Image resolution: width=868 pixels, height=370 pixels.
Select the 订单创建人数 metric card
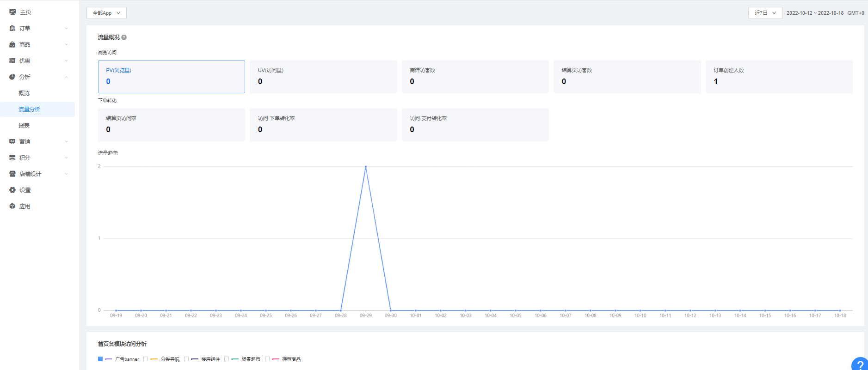[779, 77]
